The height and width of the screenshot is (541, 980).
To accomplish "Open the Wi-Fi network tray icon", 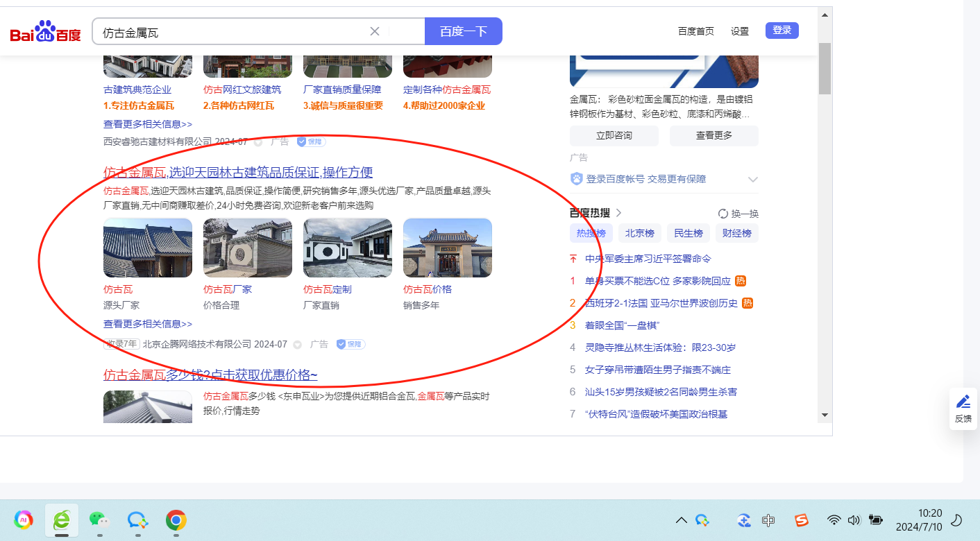I will (x=834, y=520).
